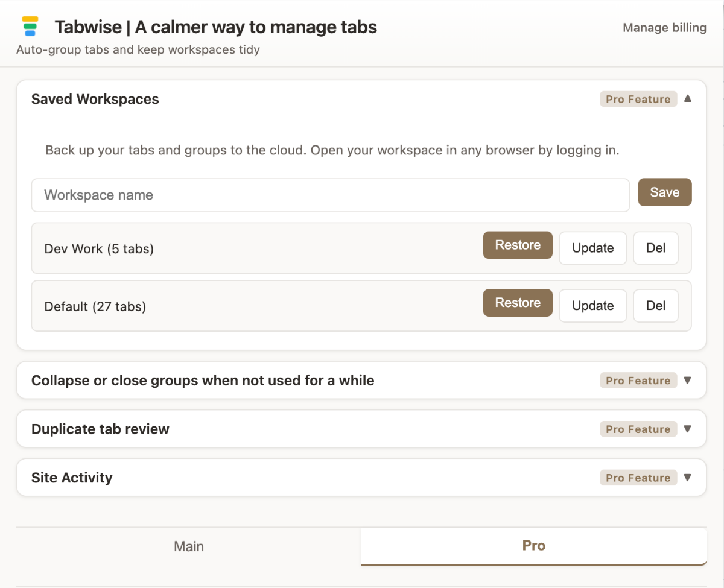Image resolution: width=724 pixels, height=588 pixels.
Task: Expand the Collapse or close groups section
Action: 688,380
